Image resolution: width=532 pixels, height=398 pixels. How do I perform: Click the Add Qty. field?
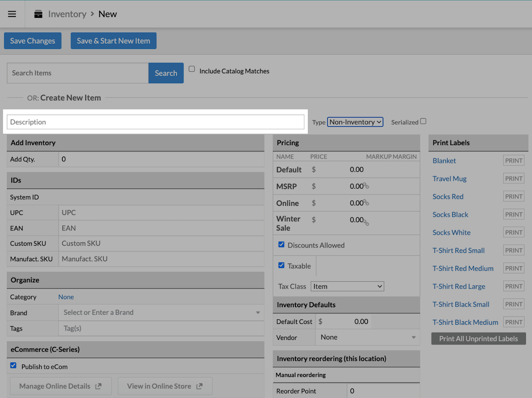(x=161, y=159)
